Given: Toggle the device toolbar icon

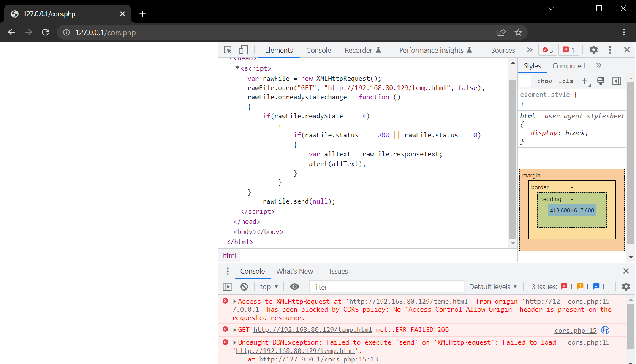Looking at the screenshot, I should (x=244, y=50).
